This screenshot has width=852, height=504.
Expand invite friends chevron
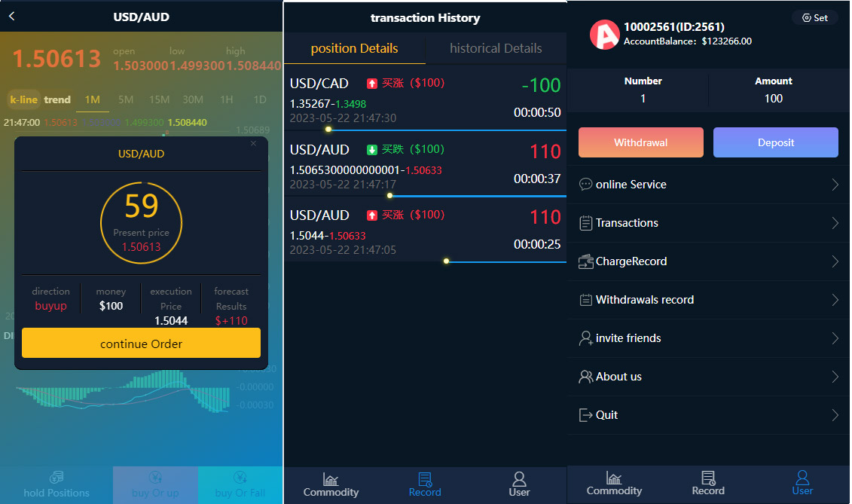835,338
